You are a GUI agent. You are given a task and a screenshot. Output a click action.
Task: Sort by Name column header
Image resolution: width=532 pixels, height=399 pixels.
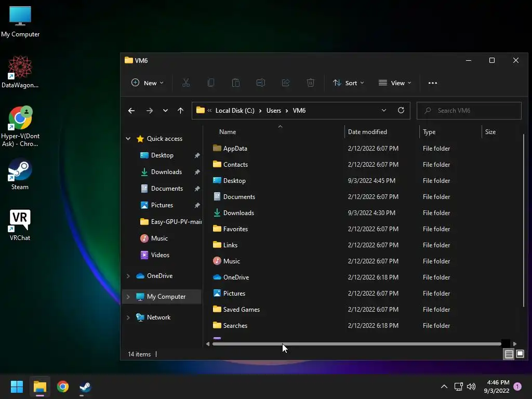[228, 131]
